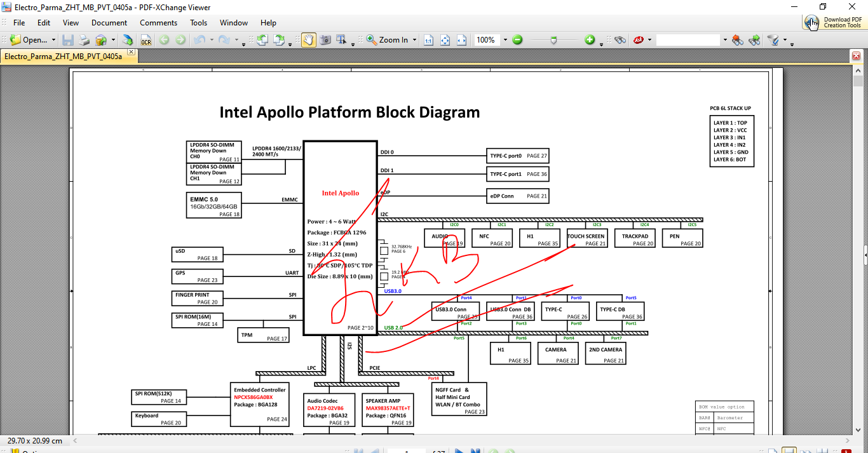Go to previous view with green back arrow
This screenshot has height=453, width=868.
164,39
